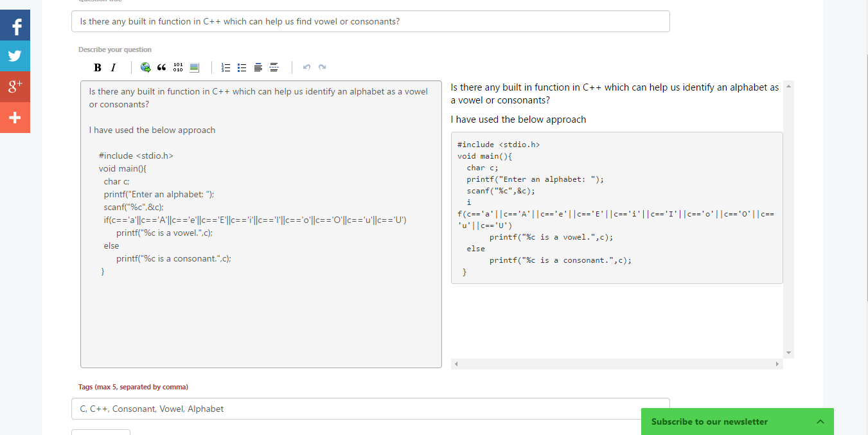
Task: Click the preview horizontal scrollbar left arrow
Action: pyautogui.click(x=456, y=364)
